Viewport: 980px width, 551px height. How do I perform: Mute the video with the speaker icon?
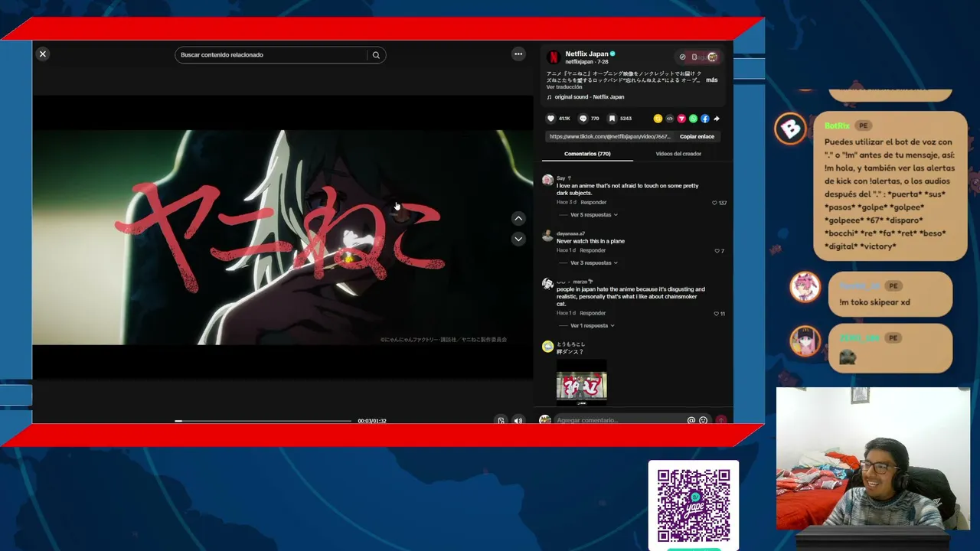point(518,420)
